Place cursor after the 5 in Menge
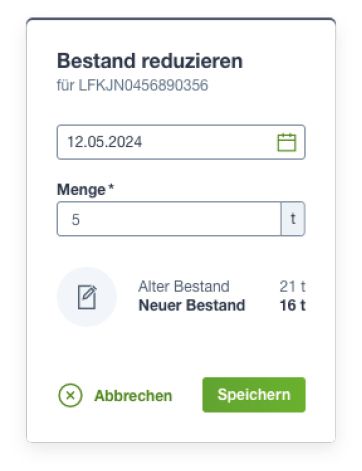The height and width of the screenshot is (471, 362). point(80,219)
